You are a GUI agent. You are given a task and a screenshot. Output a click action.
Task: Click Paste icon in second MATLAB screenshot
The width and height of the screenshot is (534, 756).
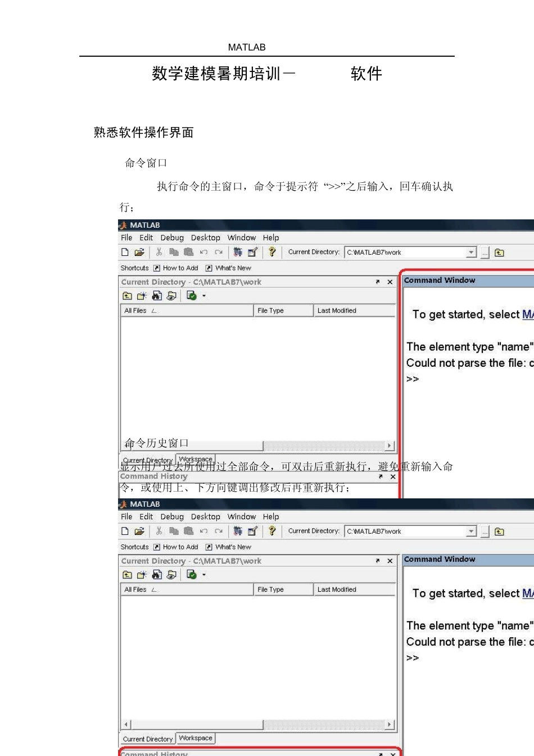188,531
